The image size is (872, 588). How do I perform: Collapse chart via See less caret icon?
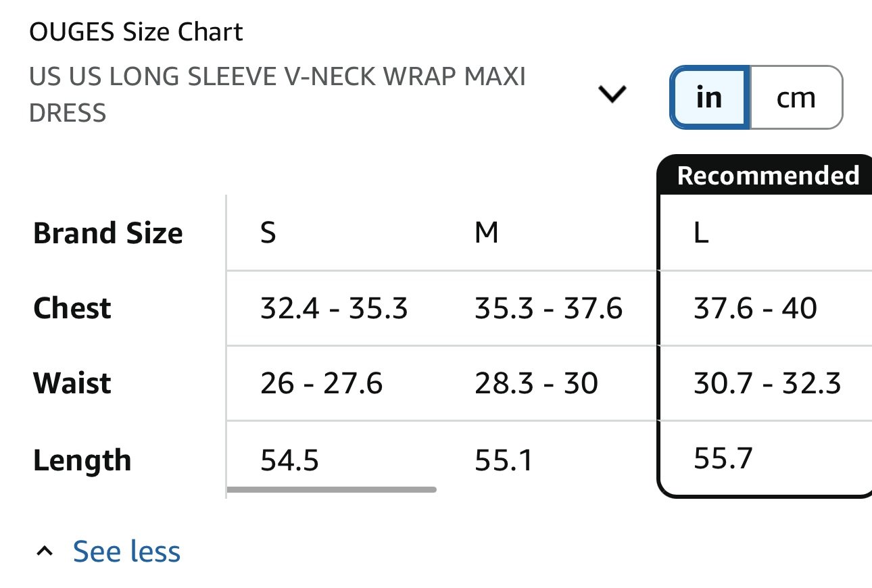click(x=45, y=552)
